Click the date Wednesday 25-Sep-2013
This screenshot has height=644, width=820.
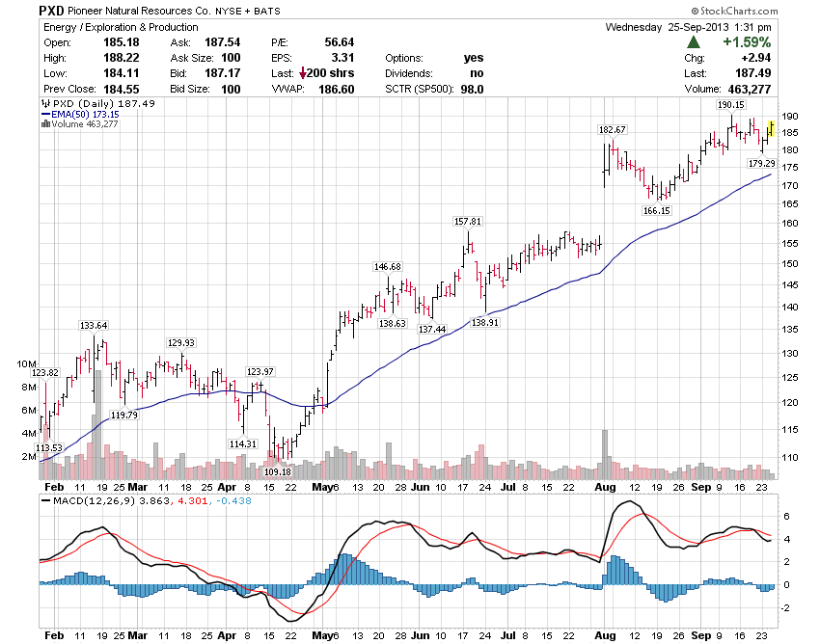click(x=667, y=27)
